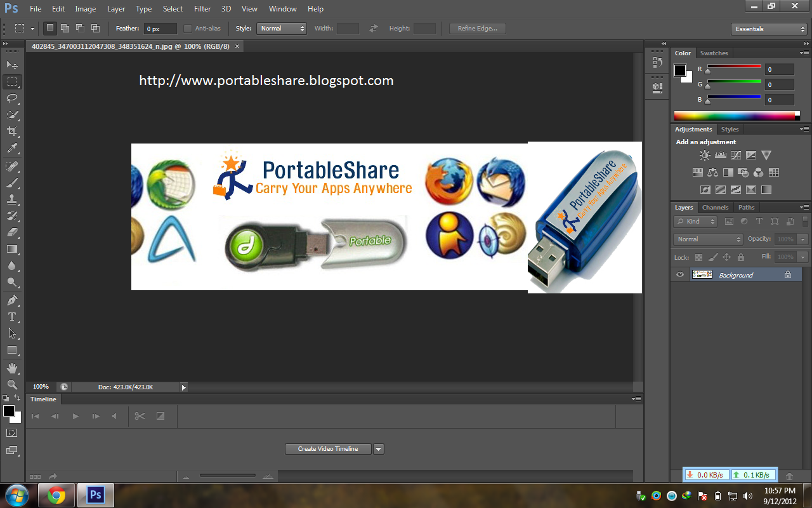Click the Feather value input field

point(160,29)
